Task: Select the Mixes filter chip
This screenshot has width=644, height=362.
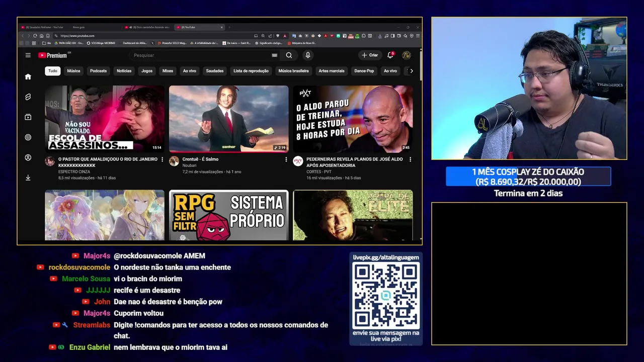Action: (x=168, y=71)
